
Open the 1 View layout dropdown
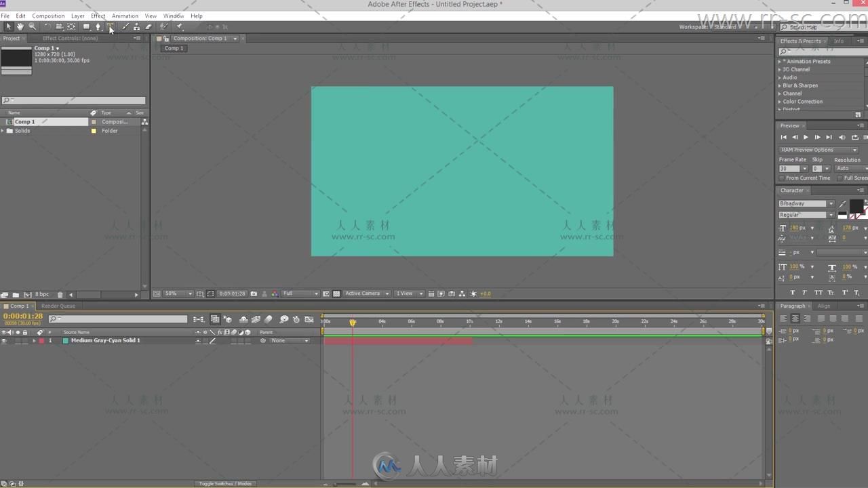(x=409, y=293)
